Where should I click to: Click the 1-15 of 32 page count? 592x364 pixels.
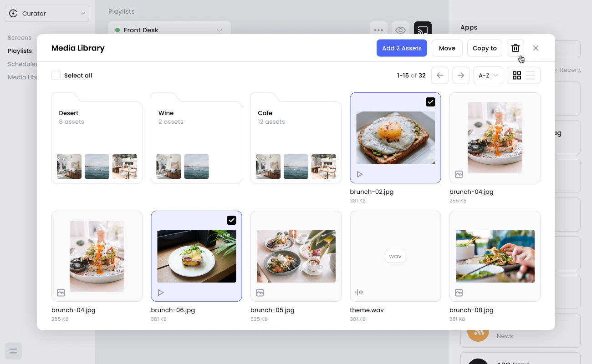411,76
